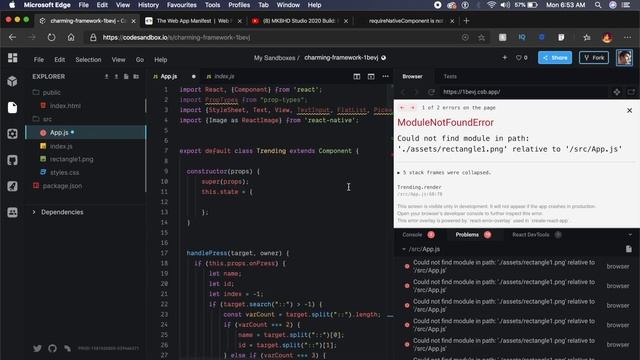This screenshot has width=640, height=360.
Task: Click split editor layout icon
Action: 357,76
